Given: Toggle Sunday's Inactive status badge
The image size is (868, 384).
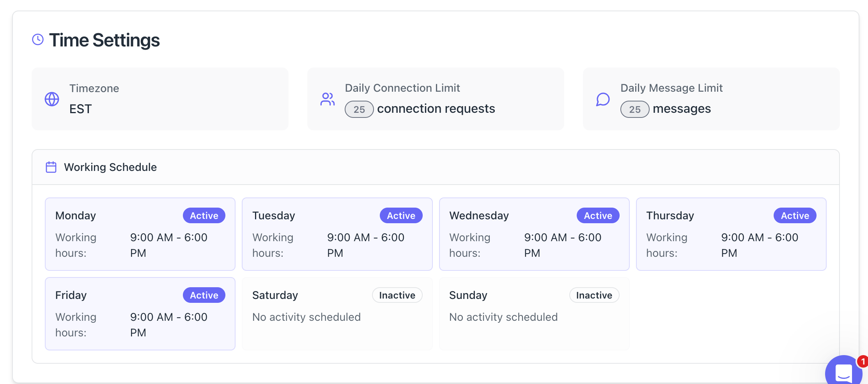Looking at the screenshot, I should click(x=594, y=295).
